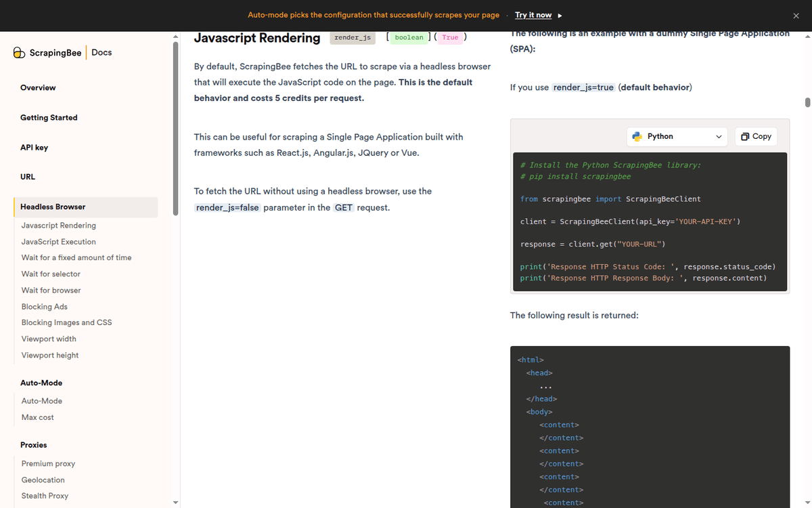This screenshot has width=812, height=508.
Task: Click the boolean type tag
Action: (x=409, y=38)
